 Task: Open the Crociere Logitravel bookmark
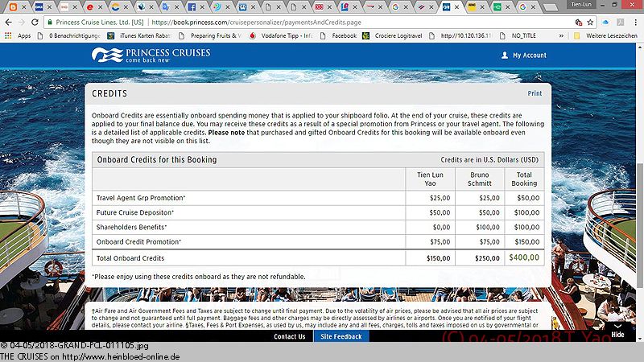coord(392,35)
